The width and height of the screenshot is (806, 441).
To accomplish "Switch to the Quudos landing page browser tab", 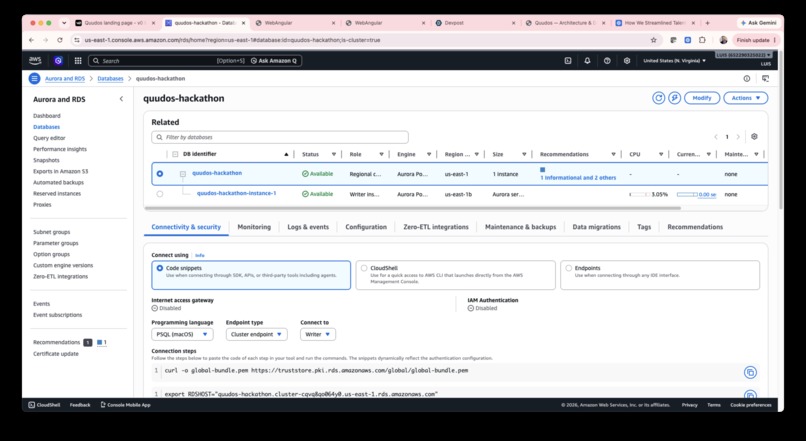I will [114, 23].
